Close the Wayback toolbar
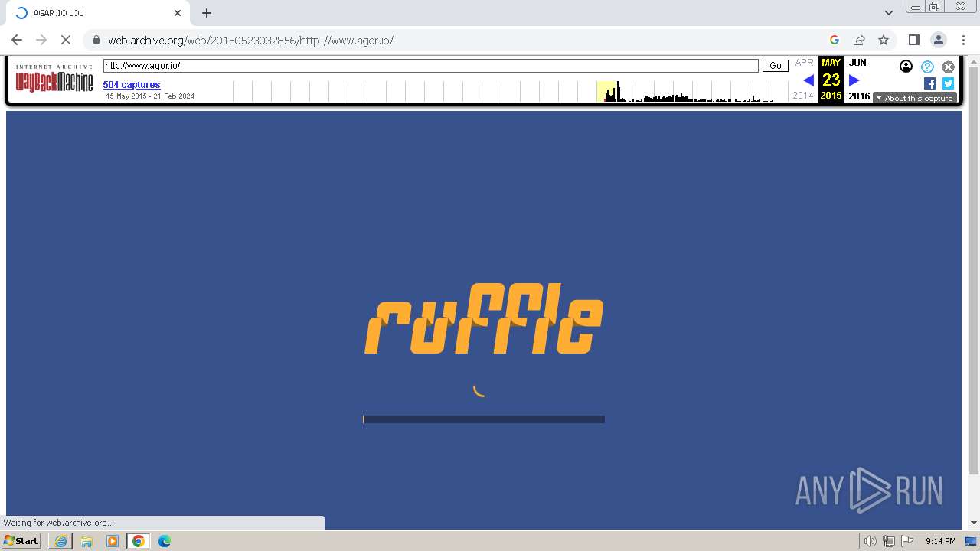This screenshot has width=980, height=551. (948, 67)
